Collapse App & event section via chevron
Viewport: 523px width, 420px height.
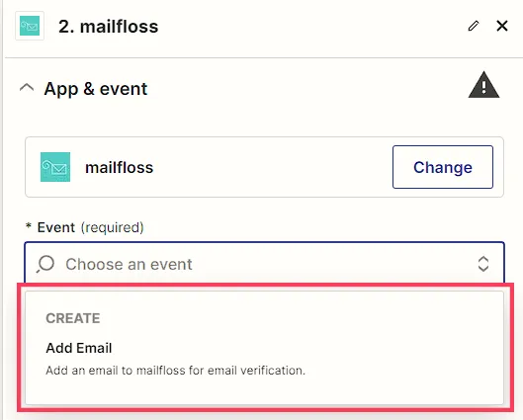[x=27, y=88]
